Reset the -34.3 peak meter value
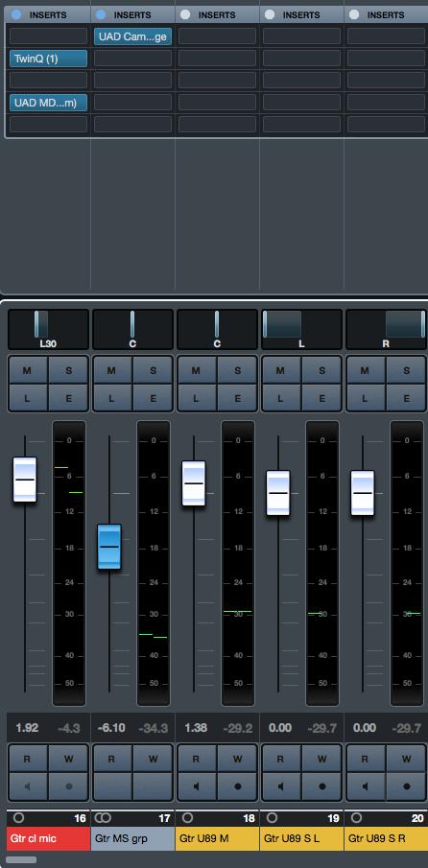Screen dimensions: 428x868 (153, 729)
